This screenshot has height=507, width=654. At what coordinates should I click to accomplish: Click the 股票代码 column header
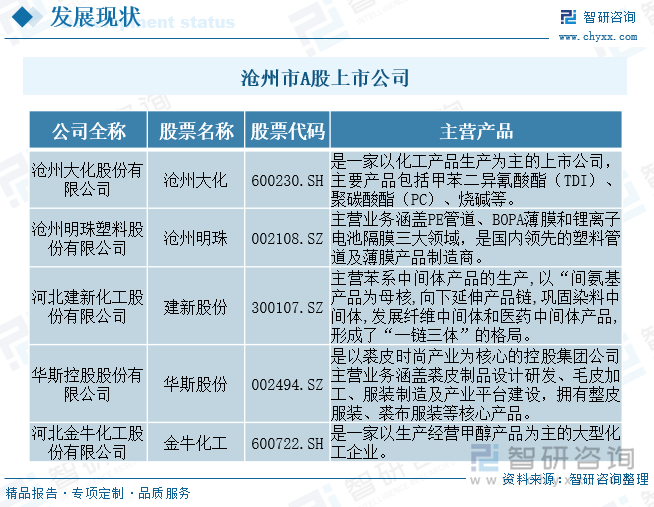(287, 131)
